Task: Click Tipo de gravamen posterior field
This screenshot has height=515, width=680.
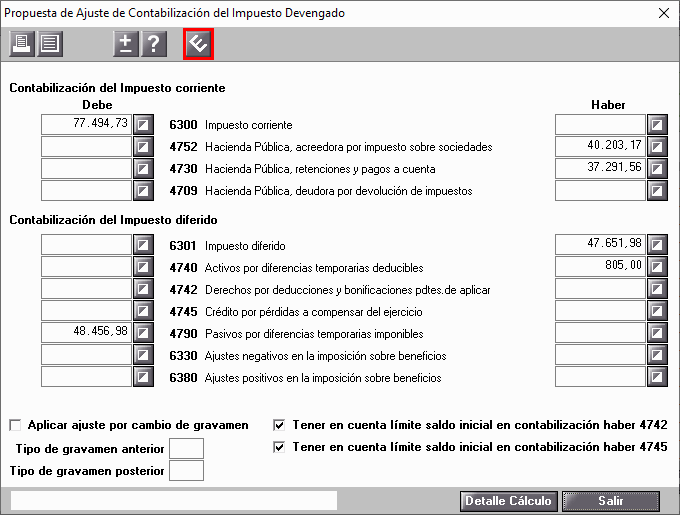Action: click(186, 470)
